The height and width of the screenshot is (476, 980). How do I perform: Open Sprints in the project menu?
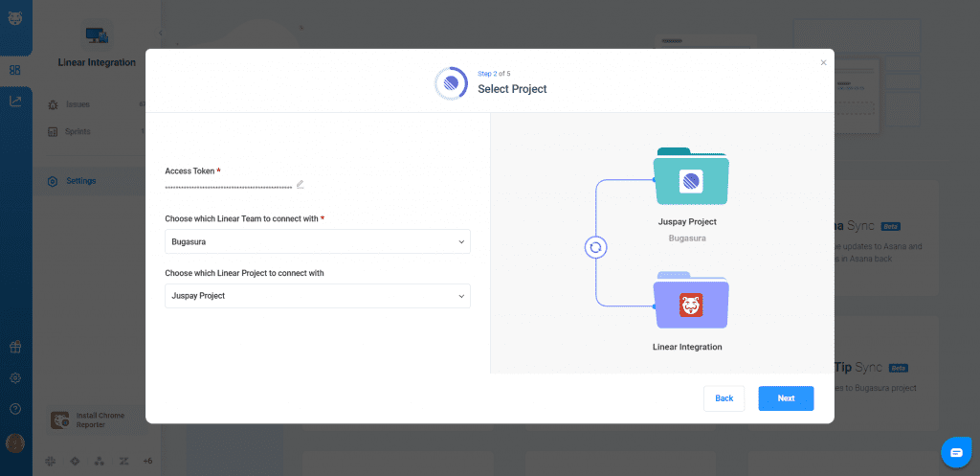tap(97, 132)
